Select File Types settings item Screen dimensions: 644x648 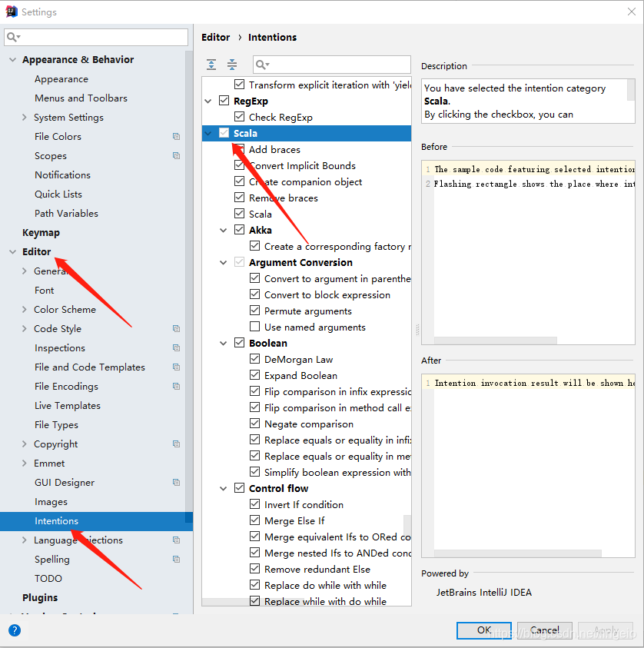click(x=56, y=425)
